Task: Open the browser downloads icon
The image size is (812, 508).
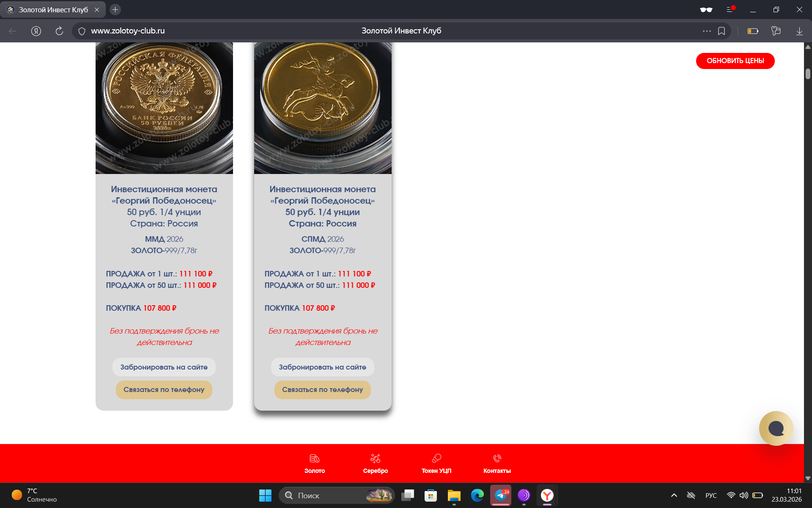Action: tap(799, 31)
